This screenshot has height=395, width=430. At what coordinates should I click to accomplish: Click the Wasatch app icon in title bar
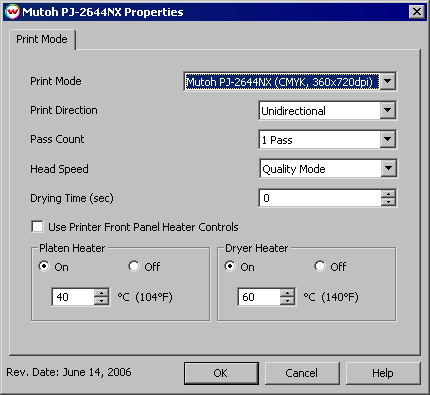point(13,12)
